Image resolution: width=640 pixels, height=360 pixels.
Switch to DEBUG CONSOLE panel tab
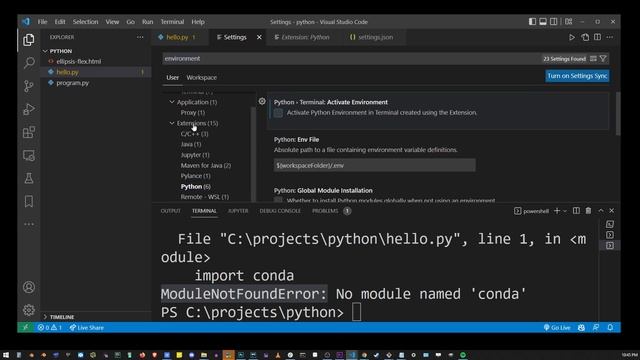280,211
